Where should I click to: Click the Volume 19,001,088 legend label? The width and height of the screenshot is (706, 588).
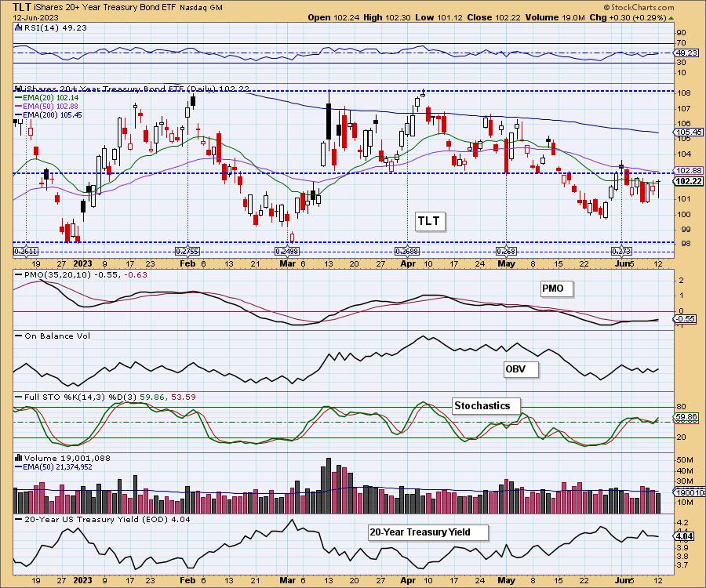67,458
